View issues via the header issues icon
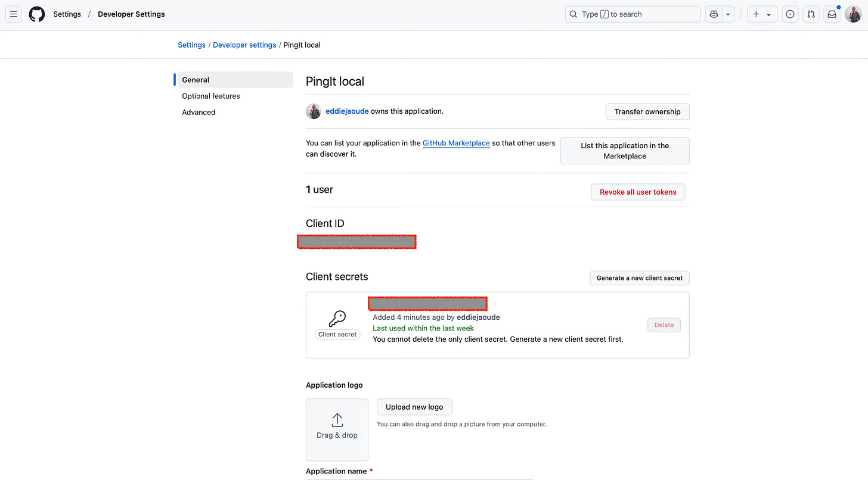Viewport: 868px width, 480px height. (x=790, y=14)
